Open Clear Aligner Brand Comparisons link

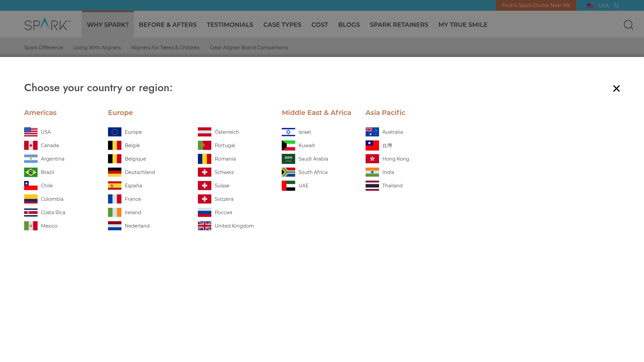[249, 48]
